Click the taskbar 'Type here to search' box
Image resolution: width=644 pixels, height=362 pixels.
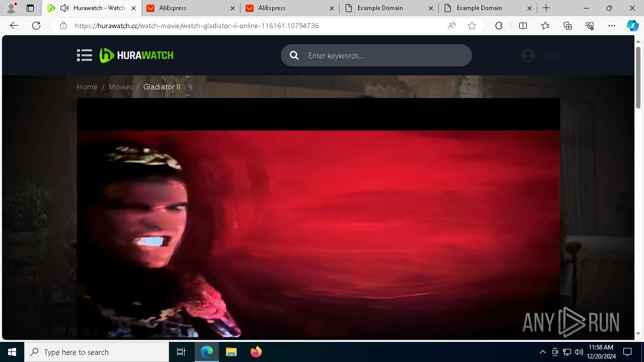point(97,352)
